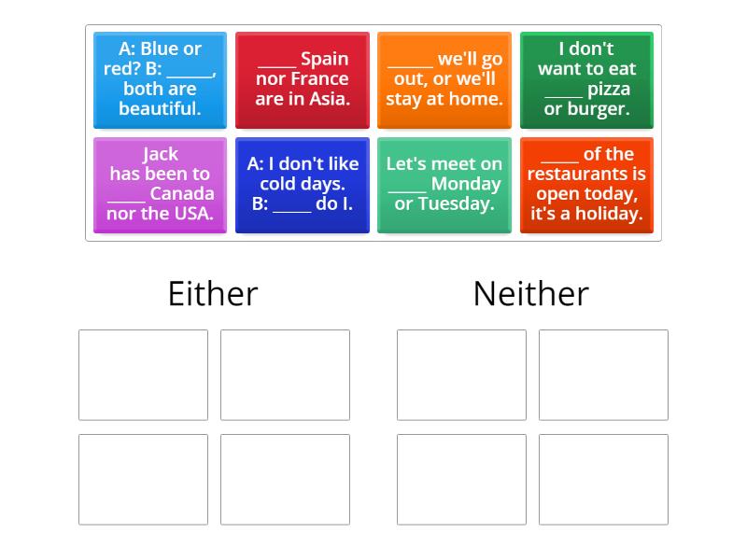The image size is (747, 560).
Task: Click the bottom-right slot under Neither
Action: pyautogui.click(x=603, y=479)
